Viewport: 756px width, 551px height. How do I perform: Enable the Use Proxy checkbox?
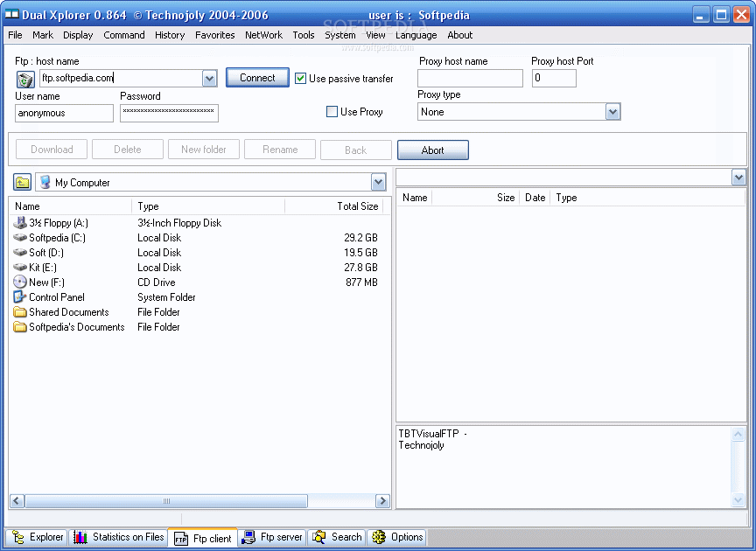coord(332,112)
